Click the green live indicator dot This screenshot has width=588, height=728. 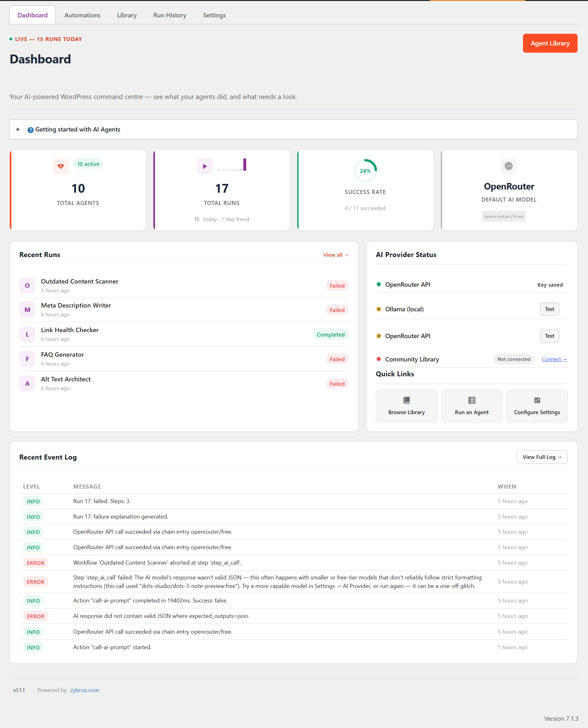tap(11, 39)
